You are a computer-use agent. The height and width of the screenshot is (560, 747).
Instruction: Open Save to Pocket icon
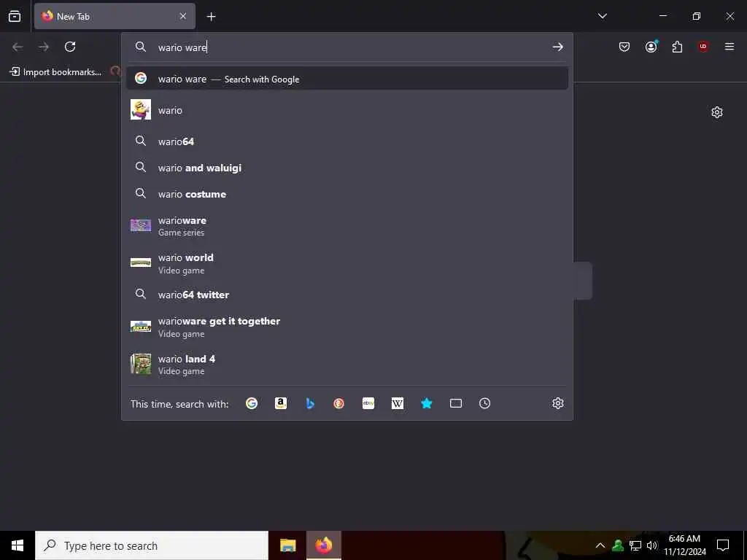pos(624,47)
